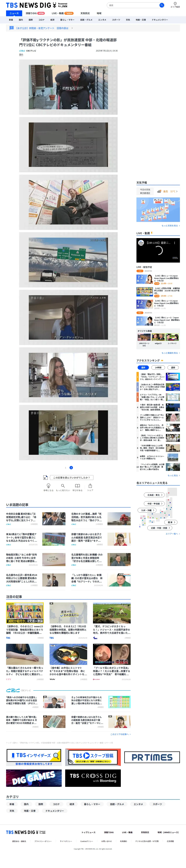Switch to the ニュース main tab
Image resolution: width=186 pixels, height=868 pixels.
pyautogui.click(x=14, y=13)
